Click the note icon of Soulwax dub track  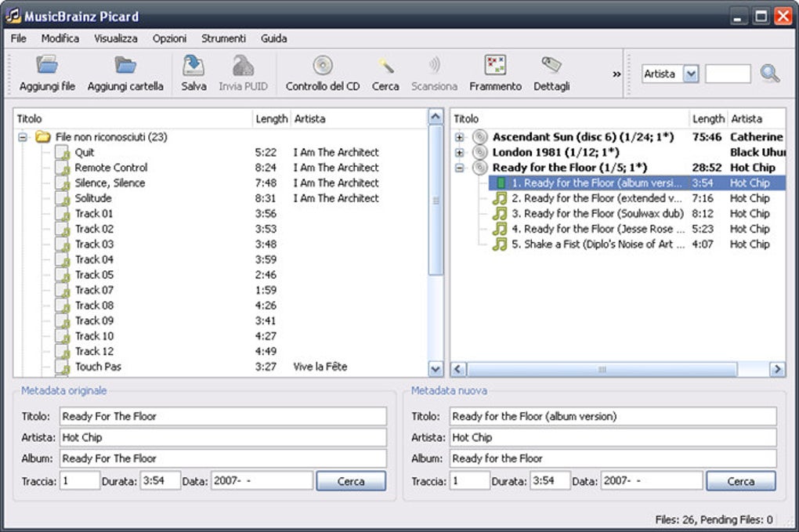coord(500,214)
